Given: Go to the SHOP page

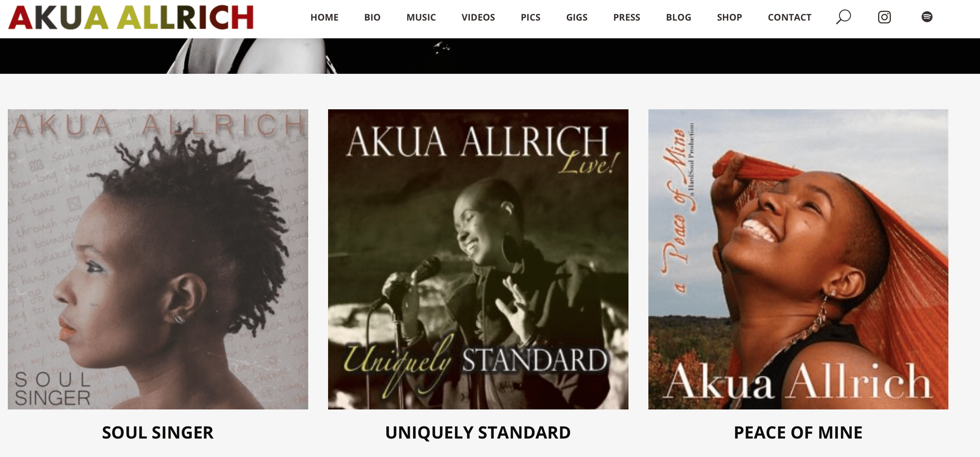Looking at the screenshot, I should 729,17.
